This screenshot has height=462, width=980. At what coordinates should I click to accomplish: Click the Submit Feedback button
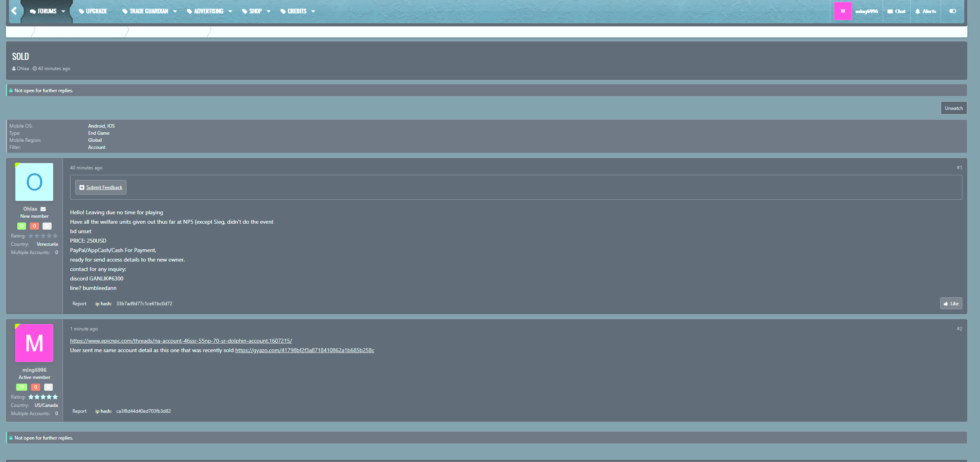point(101,187)
